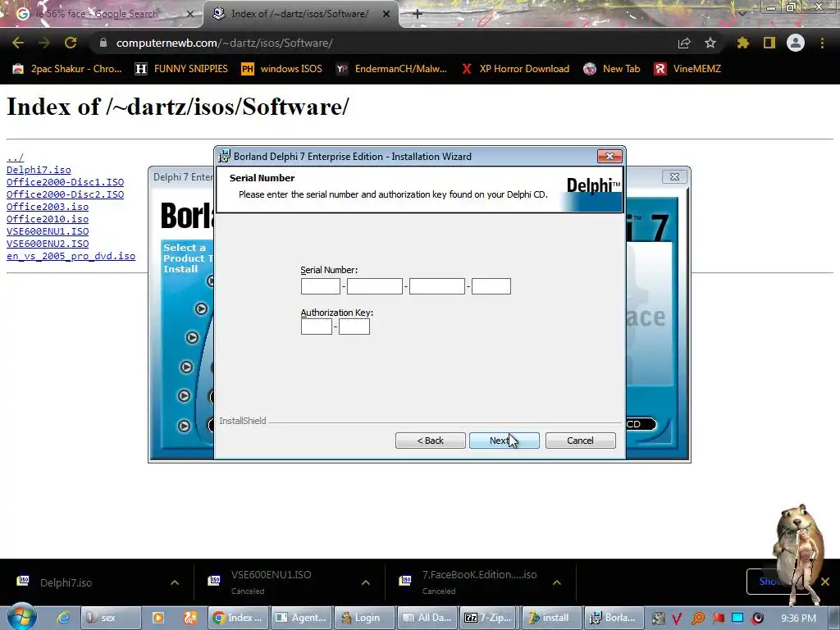Focus the second Serial Number field

[x=374, y=286]
